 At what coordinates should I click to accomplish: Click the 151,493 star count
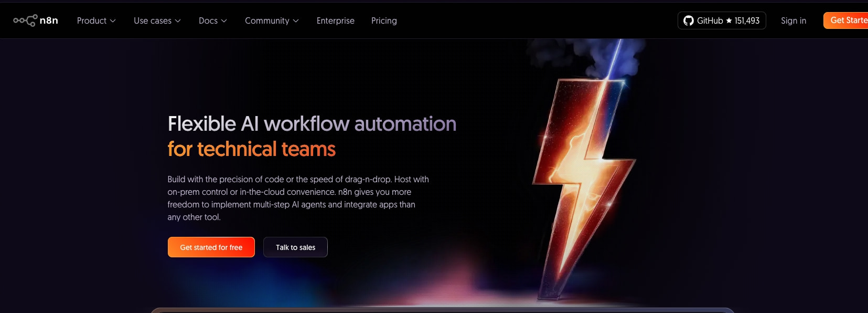(747, 20)
